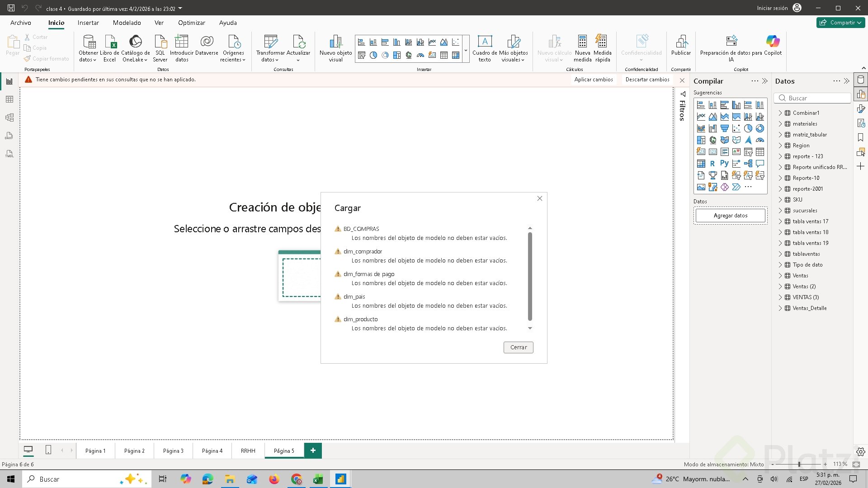Click Aplicar cambios in warning bar
The image size is (868, 488).
pyautogui.click(x=593, y=80)
